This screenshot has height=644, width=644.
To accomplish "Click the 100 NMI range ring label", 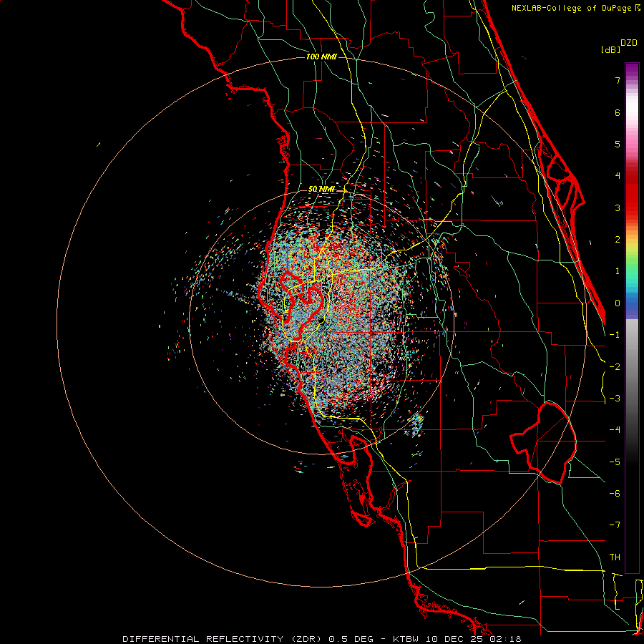I will click(321, 57).
